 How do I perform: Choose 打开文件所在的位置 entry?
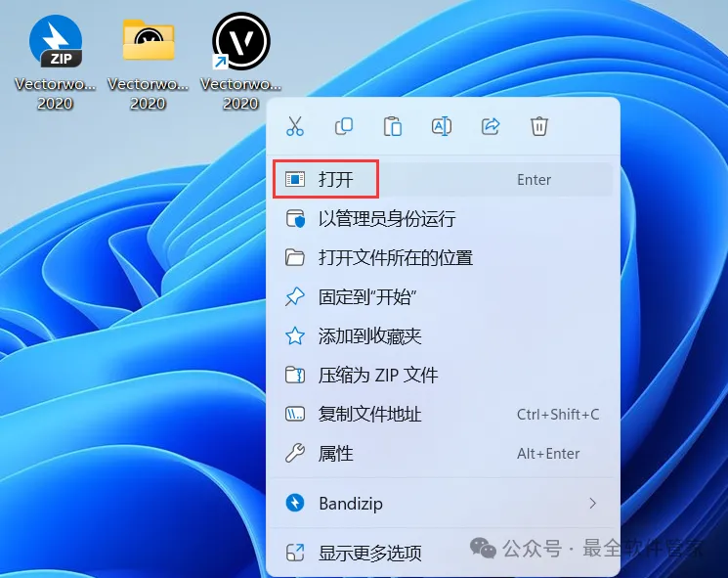click(442, 257)
